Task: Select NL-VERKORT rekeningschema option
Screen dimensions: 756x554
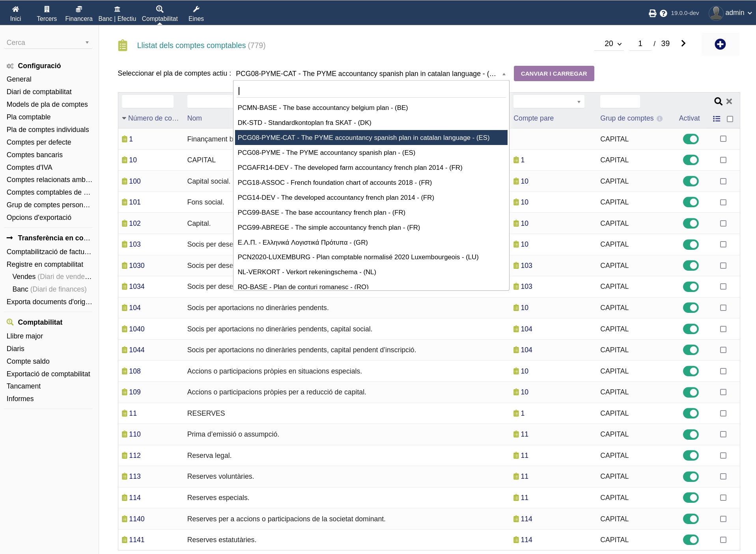Action: tap(371, 272)
